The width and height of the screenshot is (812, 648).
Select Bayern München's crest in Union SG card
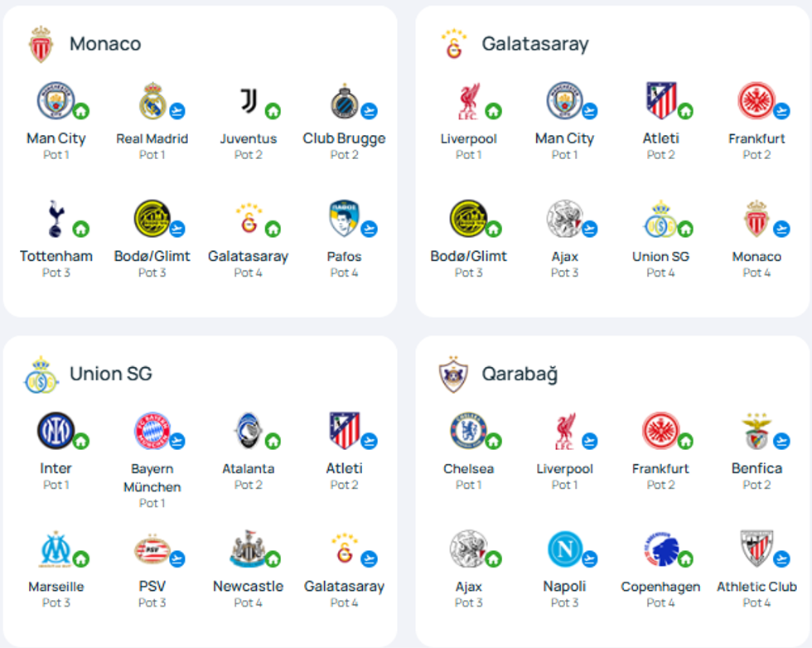(x=152, y=432)
